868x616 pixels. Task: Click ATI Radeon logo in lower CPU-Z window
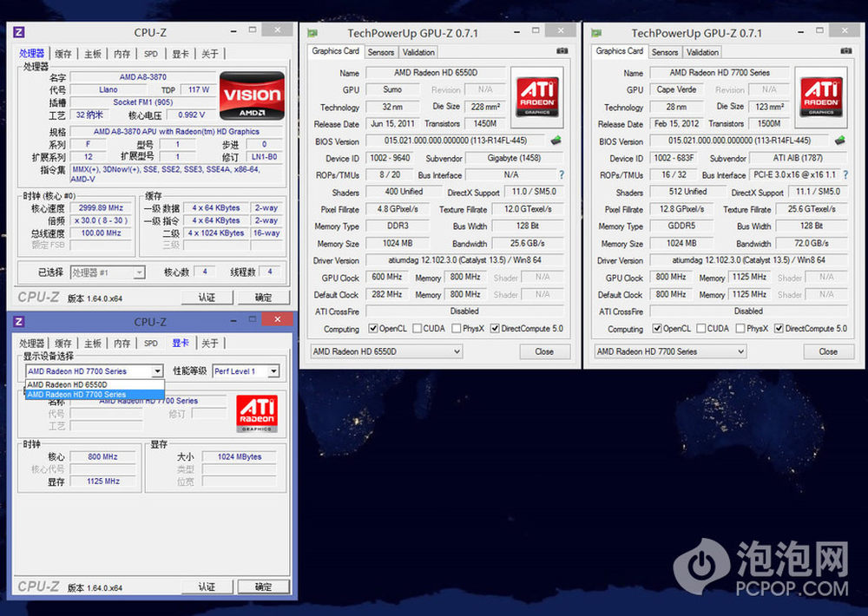coord(256,414)
